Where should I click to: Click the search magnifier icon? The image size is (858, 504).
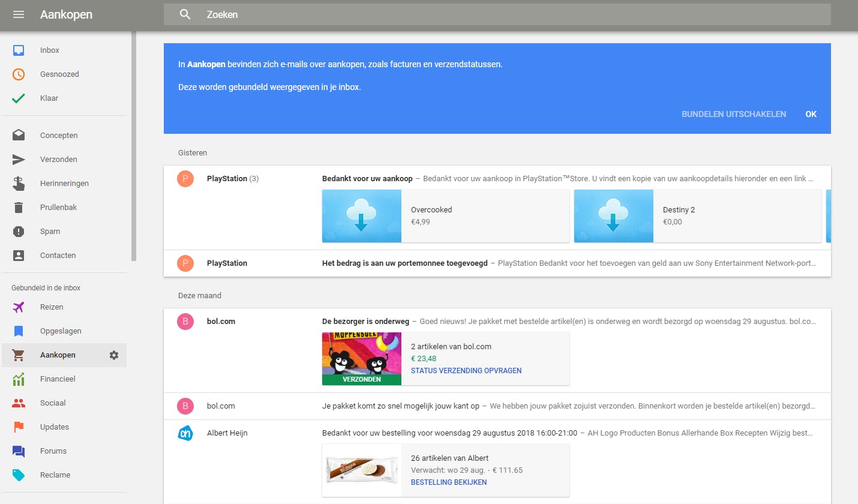click(x=185, y=14)
